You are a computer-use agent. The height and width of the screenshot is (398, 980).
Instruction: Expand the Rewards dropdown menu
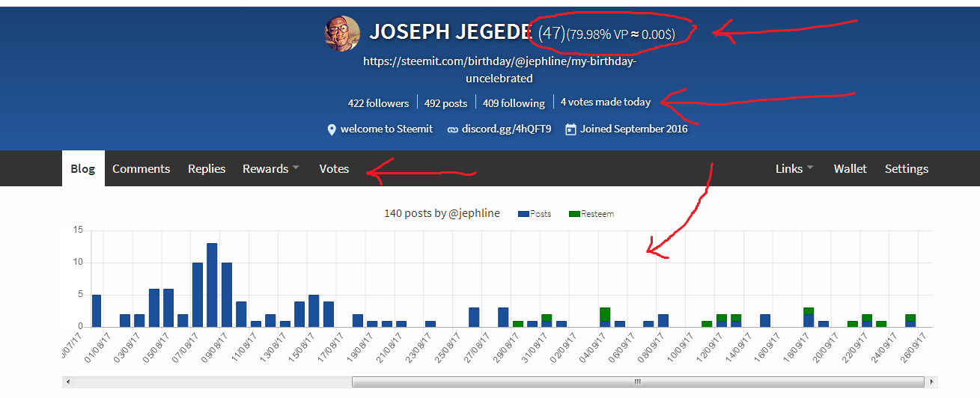coord(271,168)
